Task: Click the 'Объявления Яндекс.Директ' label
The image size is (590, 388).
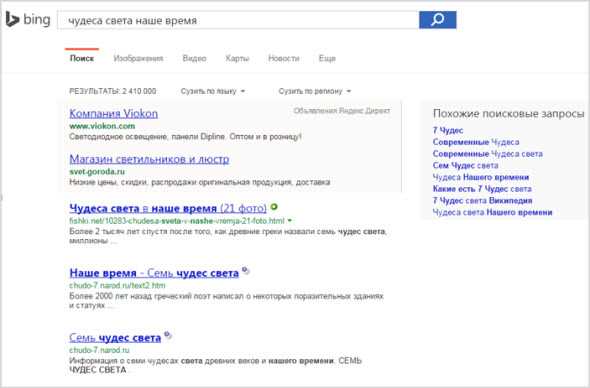Action: [x=342, y=111]
